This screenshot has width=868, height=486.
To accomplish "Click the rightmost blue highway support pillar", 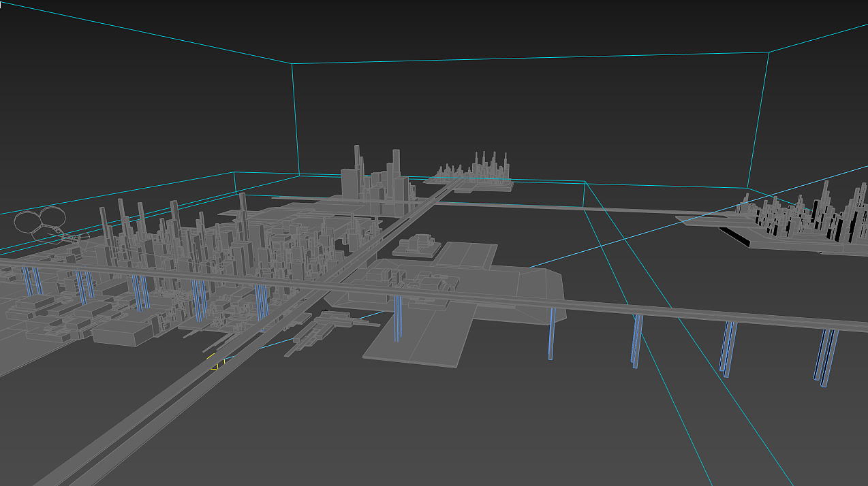I will pos(826,357).
